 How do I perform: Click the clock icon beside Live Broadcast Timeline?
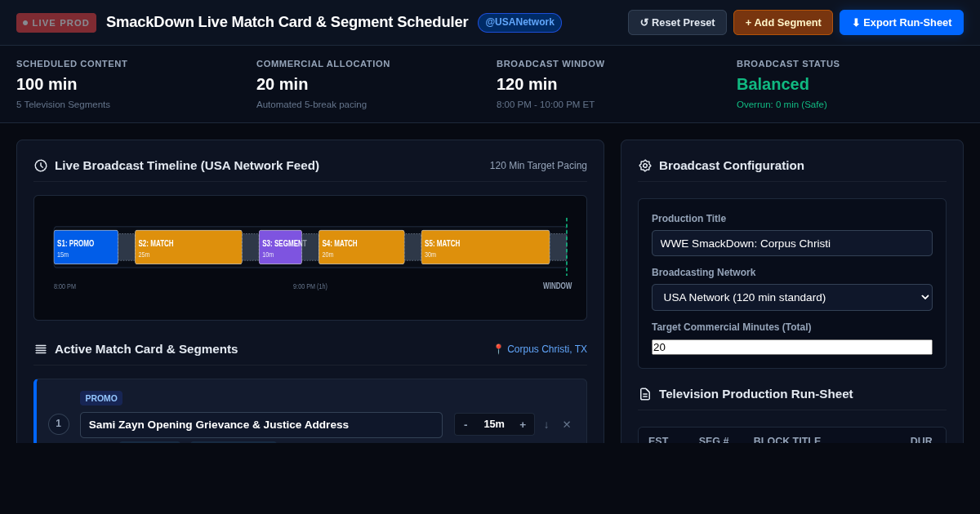(41, 166)
